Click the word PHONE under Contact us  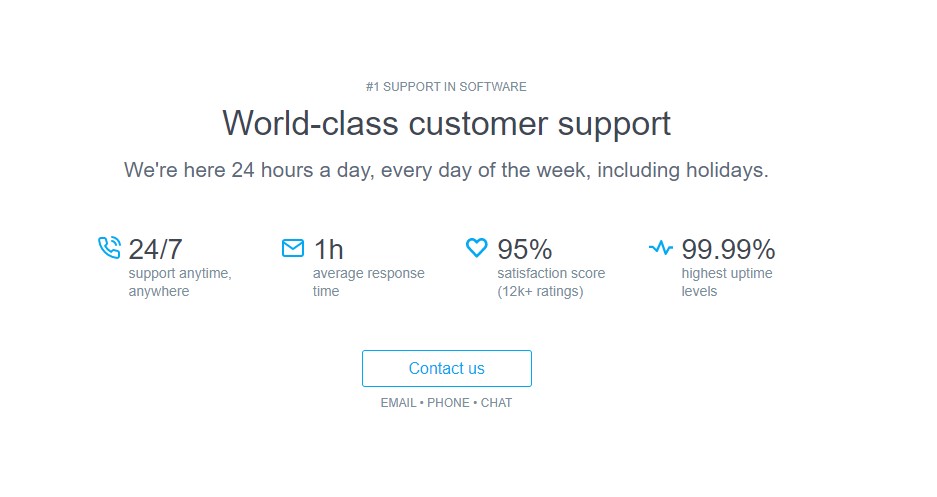coord(448,403)
